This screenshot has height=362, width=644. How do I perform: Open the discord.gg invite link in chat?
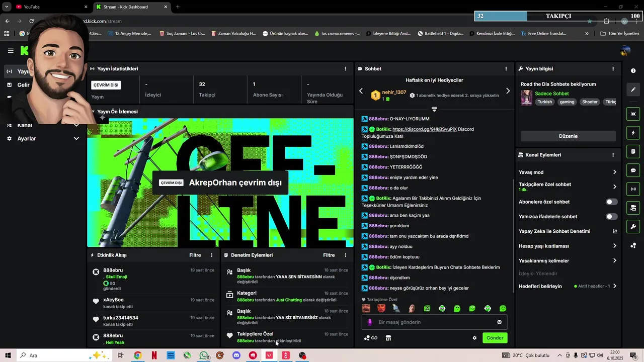tap(425, 129)
